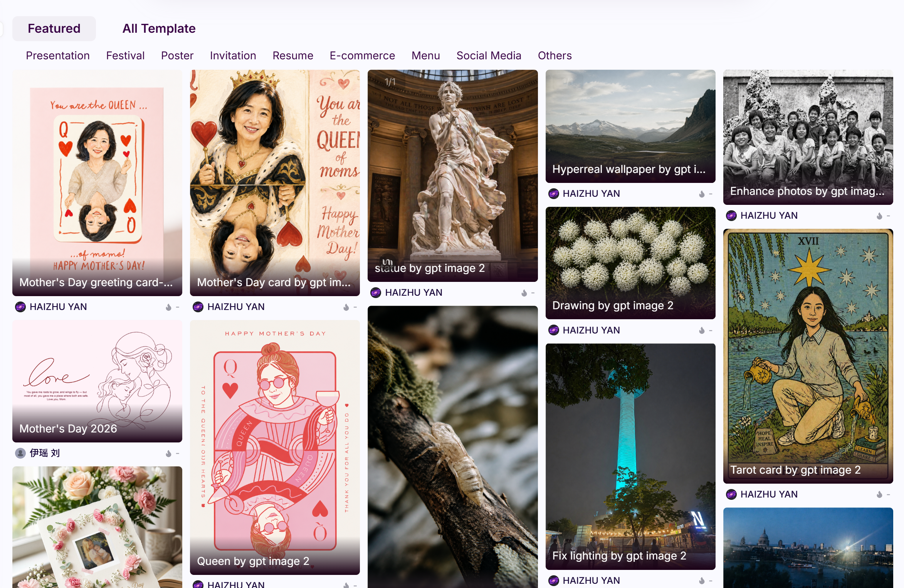Screen dimensions: 904x588
Task: Open the floral photo frame template
Action: pyautogui.click(x=97, y=527)
